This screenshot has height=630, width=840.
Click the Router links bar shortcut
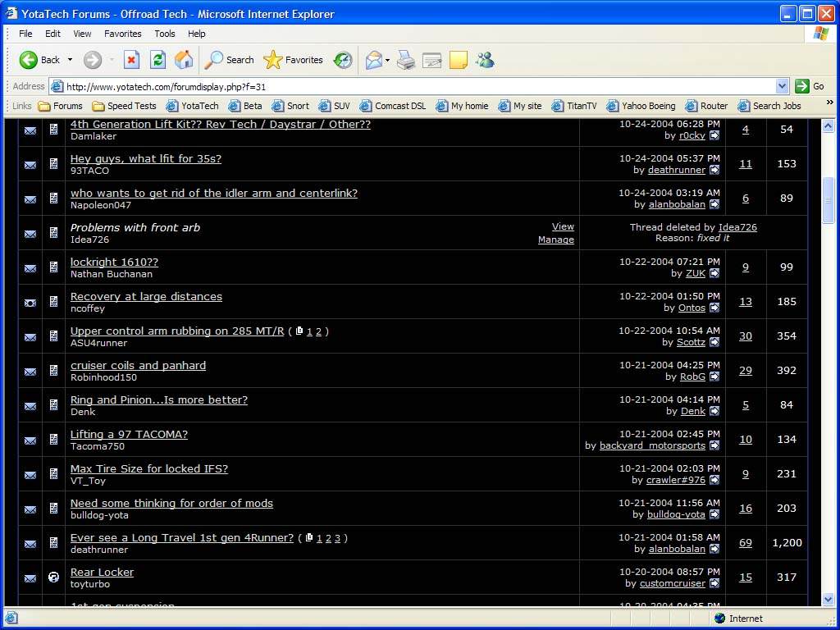point(706,106)
